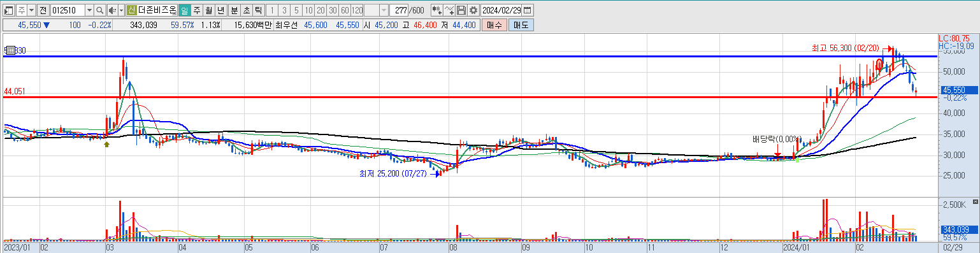Click the high price 46,400
Viewport: 980px width, 253px height.
tap(426, 25)
